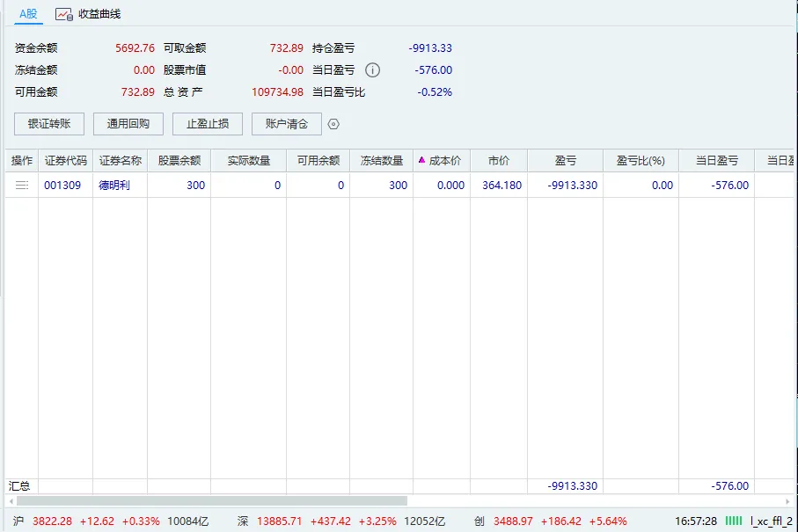Click the green signal bars icon

(734, 521)
